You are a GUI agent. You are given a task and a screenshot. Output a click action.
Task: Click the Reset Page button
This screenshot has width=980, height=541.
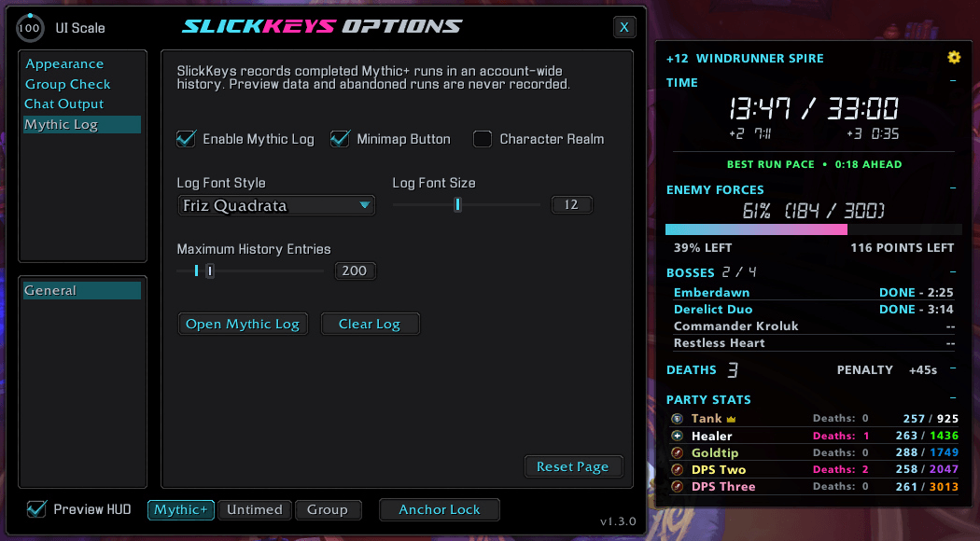click(x=572, y=466)
